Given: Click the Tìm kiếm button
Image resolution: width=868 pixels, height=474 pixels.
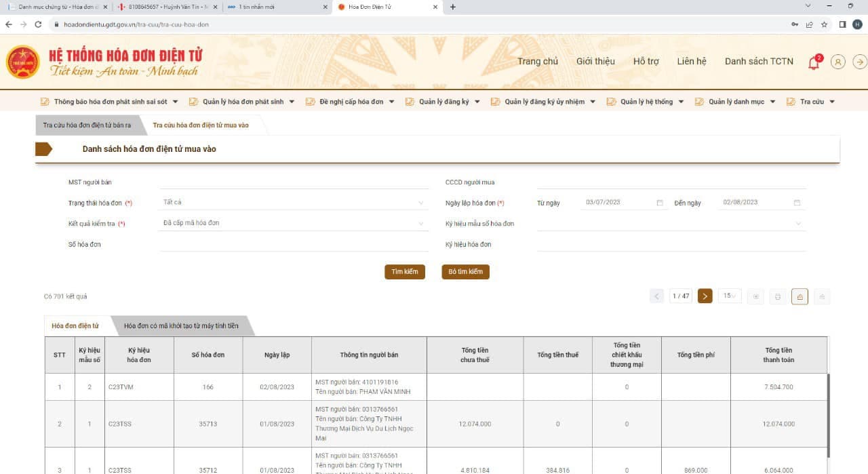Looking at the screenshot, I should point(405,272).
